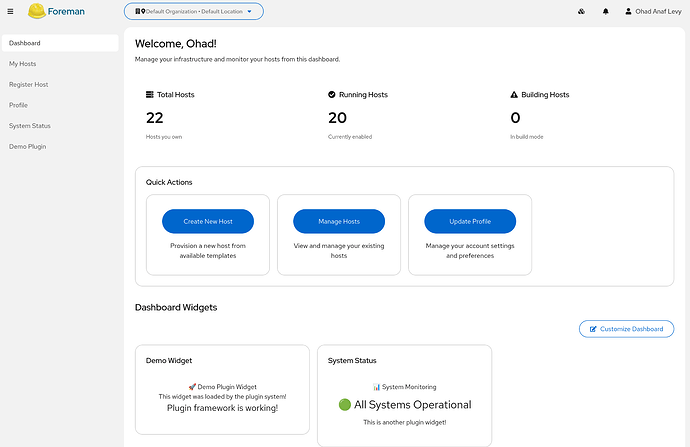Image resolution: width=690 pixels, height=447 pixels.
Task: Go to My Hosts in sidebar
Action: coord(22,64)
